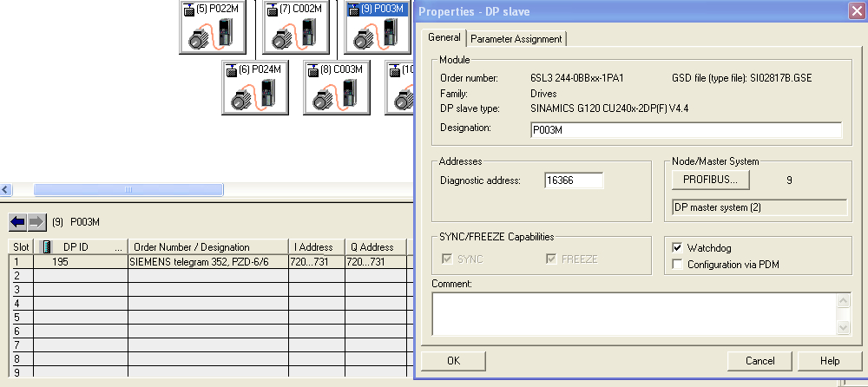Image resolution: width=868 pixels, height=387 pixels.
Task: Click the comment box scroll down arrow
Action: (843, 327)
